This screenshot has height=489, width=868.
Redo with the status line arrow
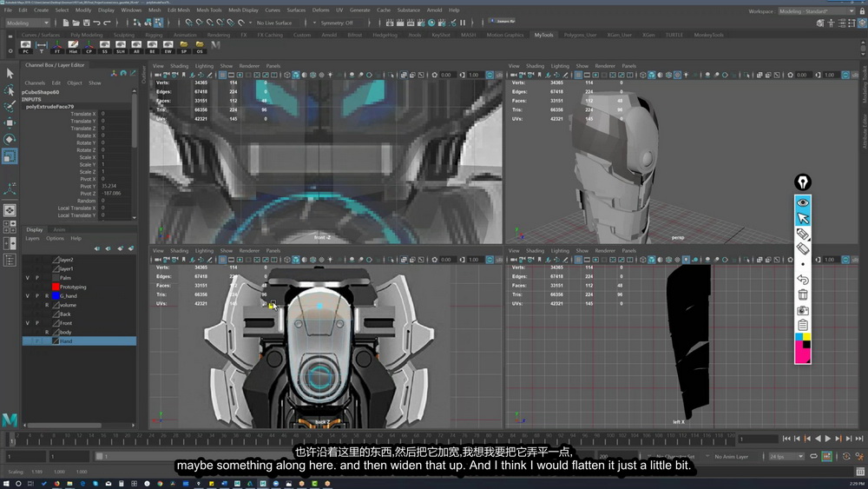[x=108, y=23]
